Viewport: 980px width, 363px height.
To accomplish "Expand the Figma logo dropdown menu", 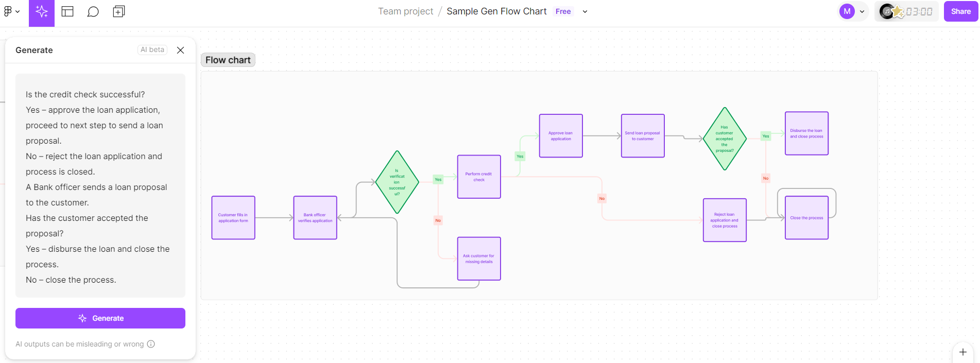I will pyautogui.click(x=16, y=11).
